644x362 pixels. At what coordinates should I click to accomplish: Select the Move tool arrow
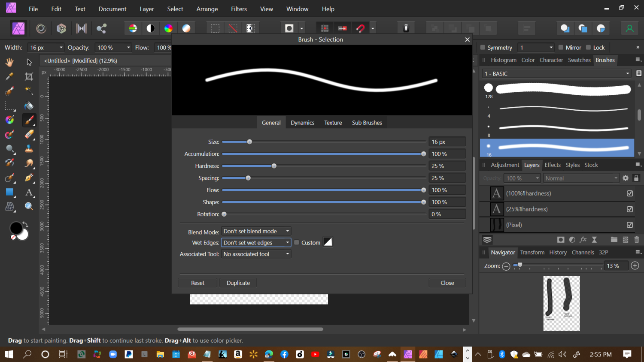pos(29,62)
